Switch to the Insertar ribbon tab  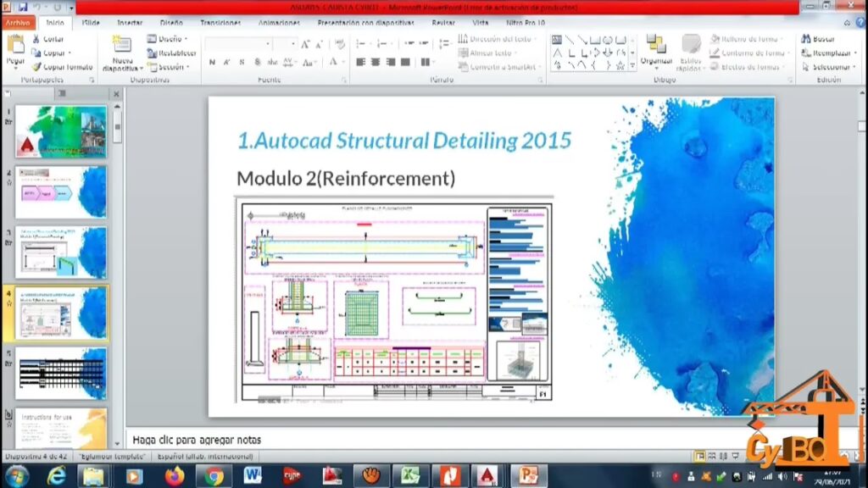click(x=130, y=23)
